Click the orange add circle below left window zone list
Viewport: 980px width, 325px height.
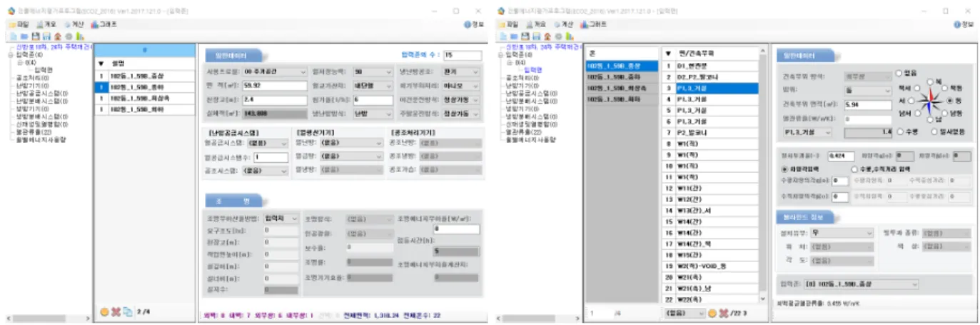[104, 312]
